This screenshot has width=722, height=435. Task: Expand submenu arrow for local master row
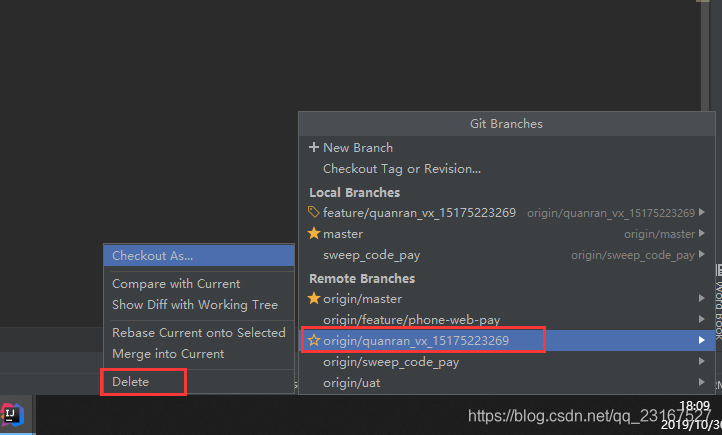[x=702, y=233]
